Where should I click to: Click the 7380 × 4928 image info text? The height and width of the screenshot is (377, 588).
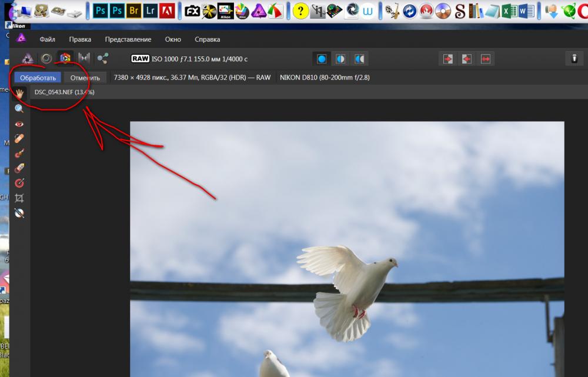click(192, 78)
